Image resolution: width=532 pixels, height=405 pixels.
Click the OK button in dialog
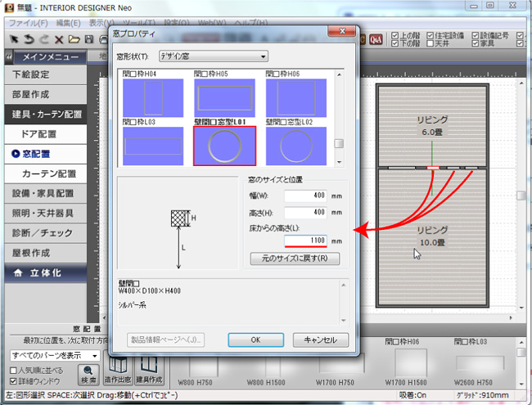point(255,340)
